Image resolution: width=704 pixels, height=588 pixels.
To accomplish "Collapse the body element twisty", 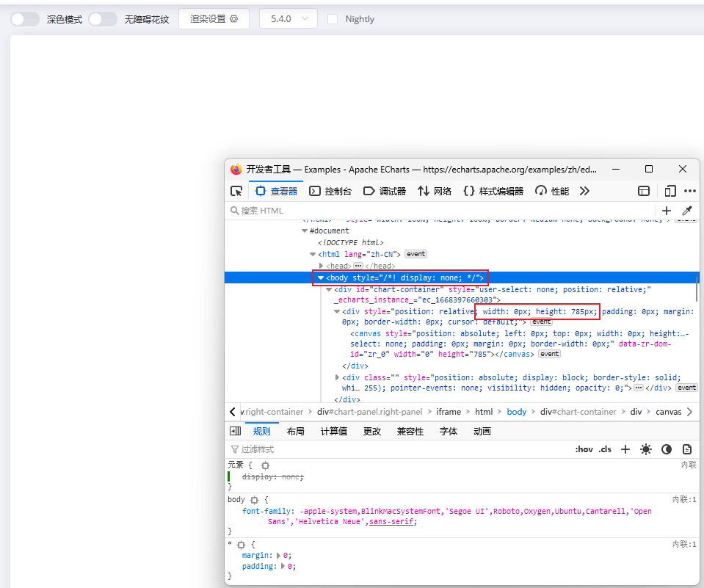I will 321,277.
